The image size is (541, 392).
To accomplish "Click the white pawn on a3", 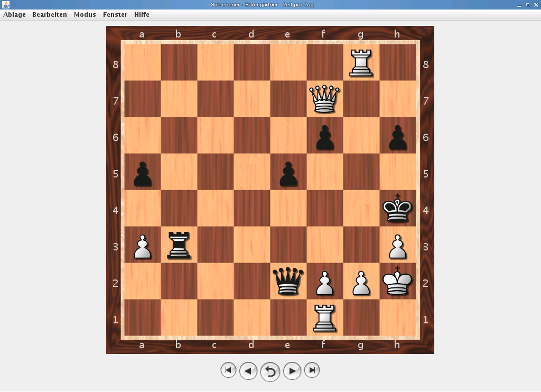I will point(142,246).
